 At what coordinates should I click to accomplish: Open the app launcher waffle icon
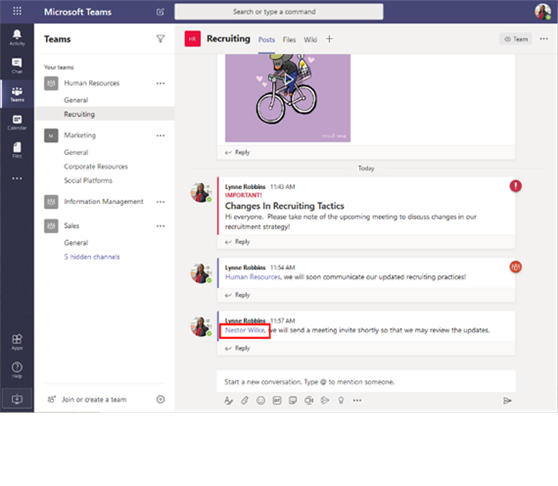17,11
